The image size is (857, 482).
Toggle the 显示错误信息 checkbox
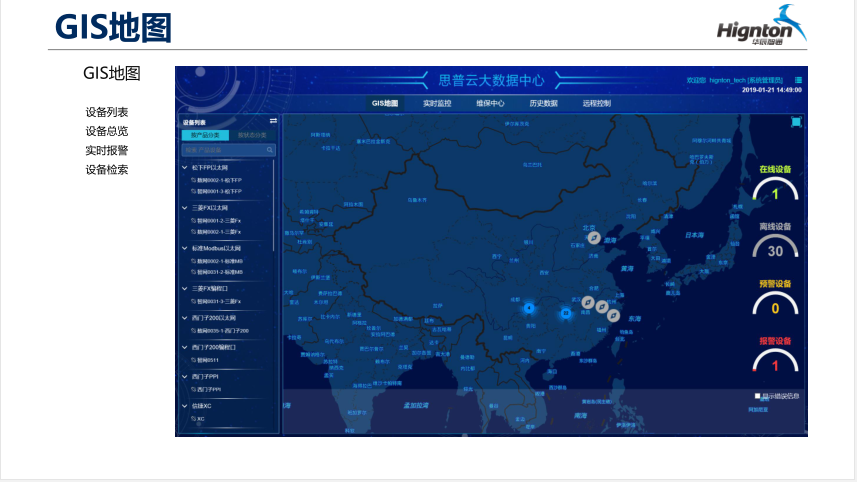coord(758,396)
